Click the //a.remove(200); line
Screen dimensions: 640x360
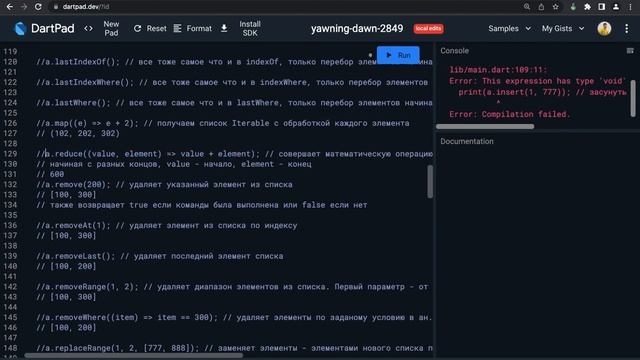tap(164, 184)
